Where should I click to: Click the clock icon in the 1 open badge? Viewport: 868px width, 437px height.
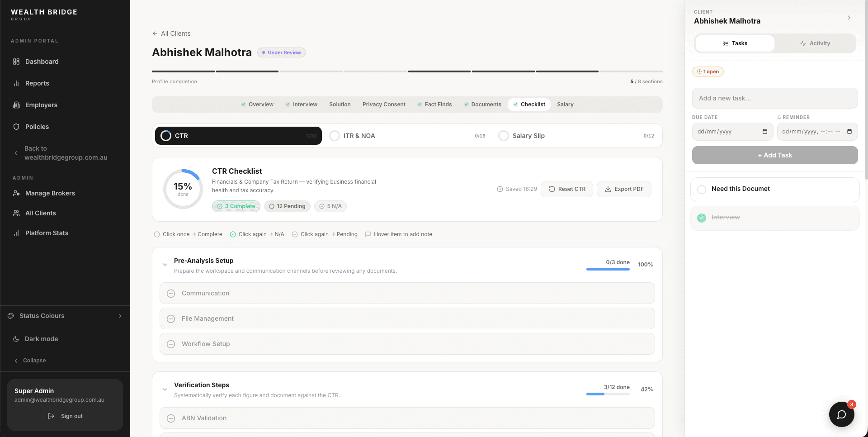[x=699, y=71]
